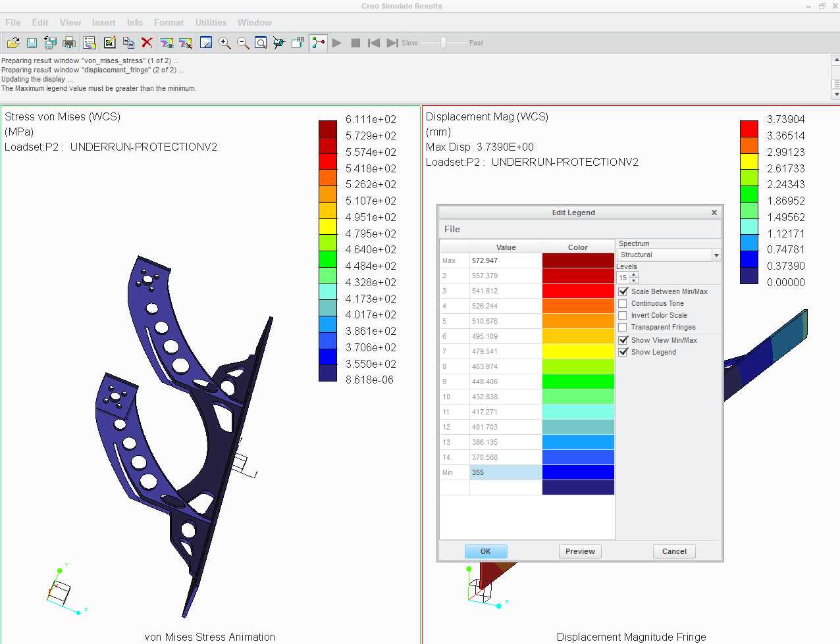Click the Color column header
840x644 pixels.
pos(578,247)
